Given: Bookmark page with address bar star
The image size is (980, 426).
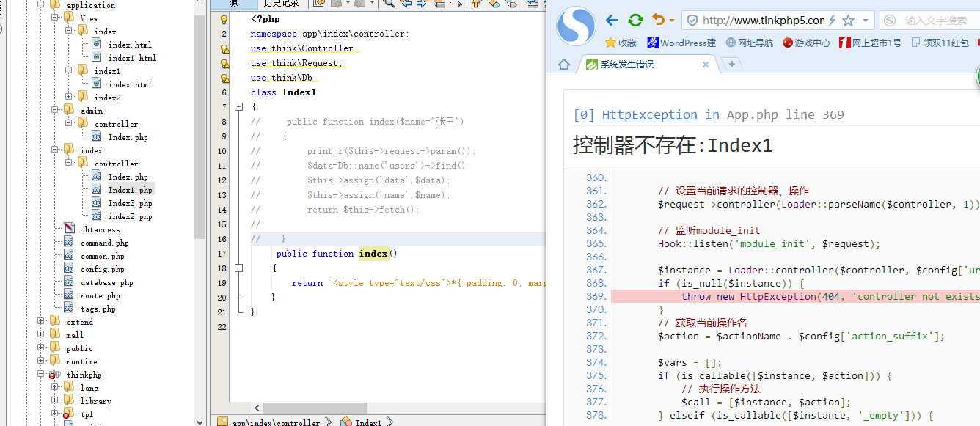Looking at the screenshot, I should 848,21.
